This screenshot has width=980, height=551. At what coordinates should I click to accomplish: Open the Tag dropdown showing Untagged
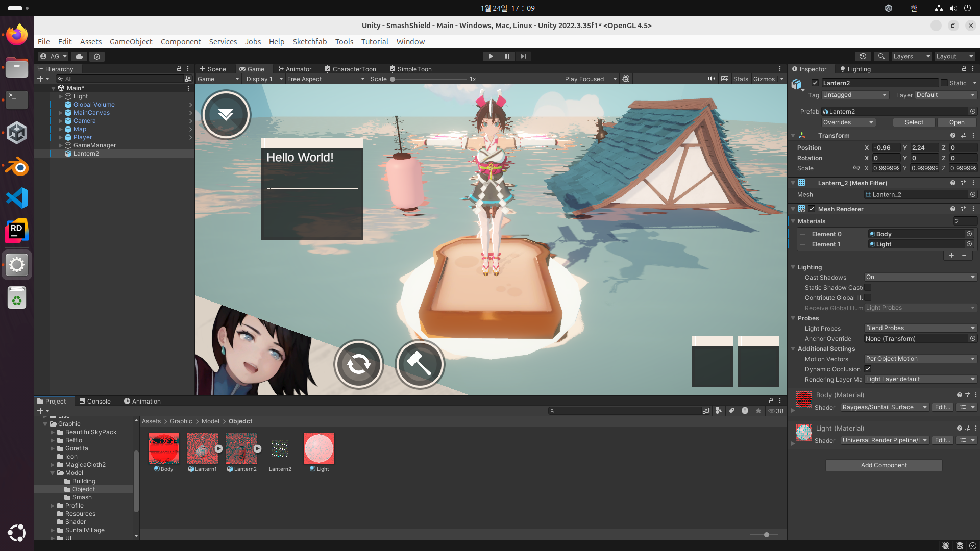coord(855,95)
